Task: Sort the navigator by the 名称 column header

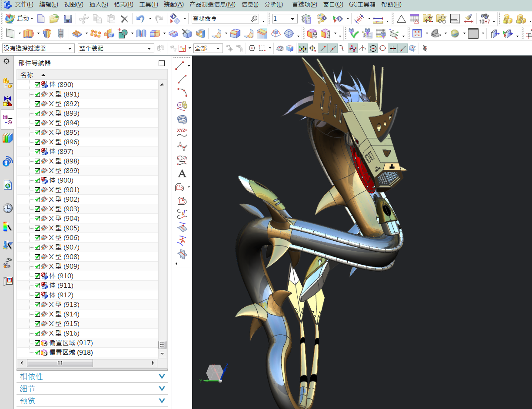Action: click(27, 75)
